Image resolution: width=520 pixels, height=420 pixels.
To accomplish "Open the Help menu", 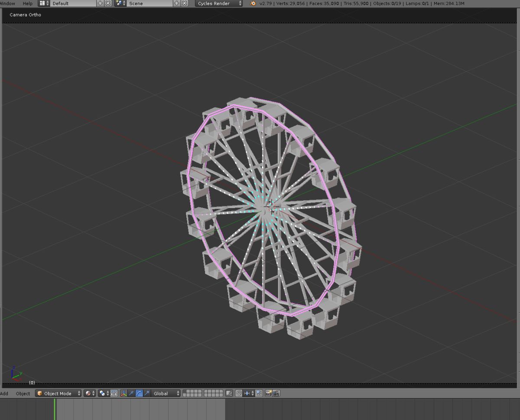I will coord(27,3).
